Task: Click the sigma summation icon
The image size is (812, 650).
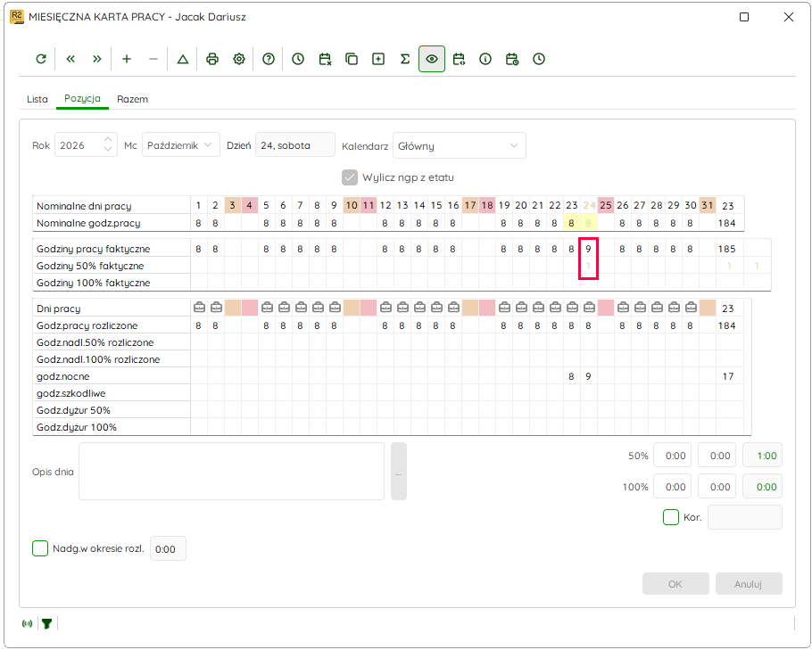Action: click(x=405, y=59)
